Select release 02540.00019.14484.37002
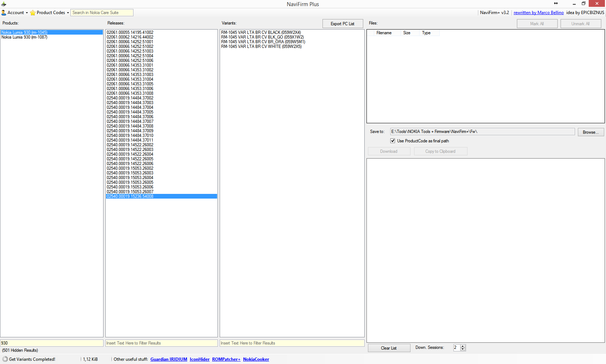This screenshot has width=606, height=364. (161, 98)
